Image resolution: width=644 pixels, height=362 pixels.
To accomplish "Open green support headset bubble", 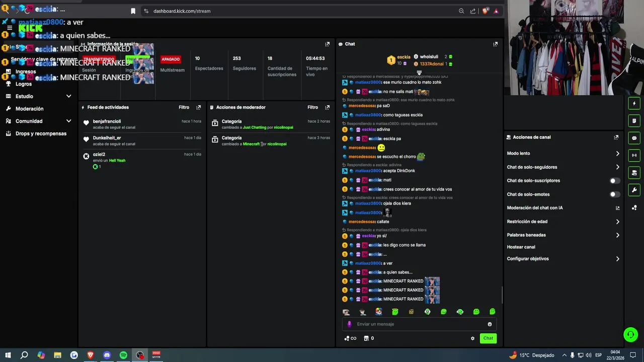I will click(x=630, y=334).
